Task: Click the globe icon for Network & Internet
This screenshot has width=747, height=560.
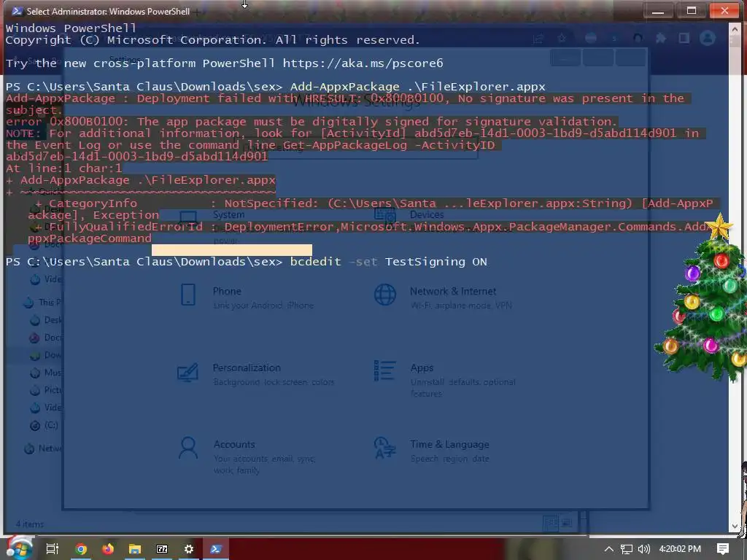Action: pyautogui.click(x=385, y=295)
